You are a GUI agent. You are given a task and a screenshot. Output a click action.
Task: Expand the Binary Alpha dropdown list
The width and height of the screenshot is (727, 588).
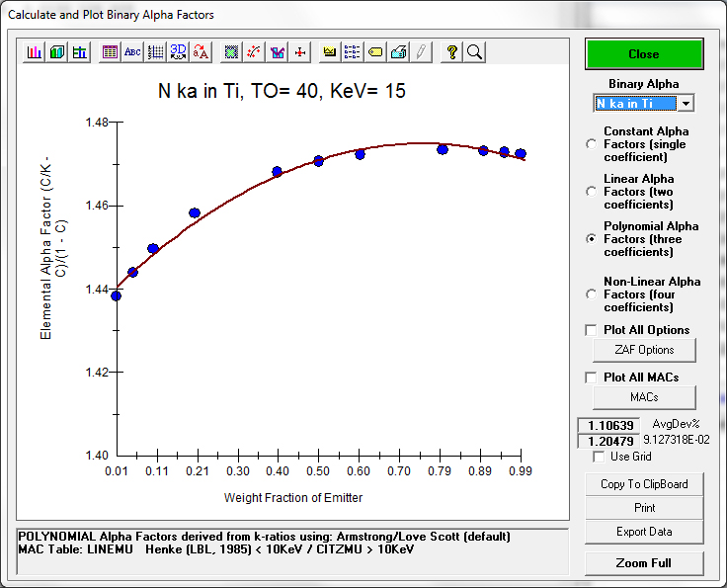coord(686,103)
